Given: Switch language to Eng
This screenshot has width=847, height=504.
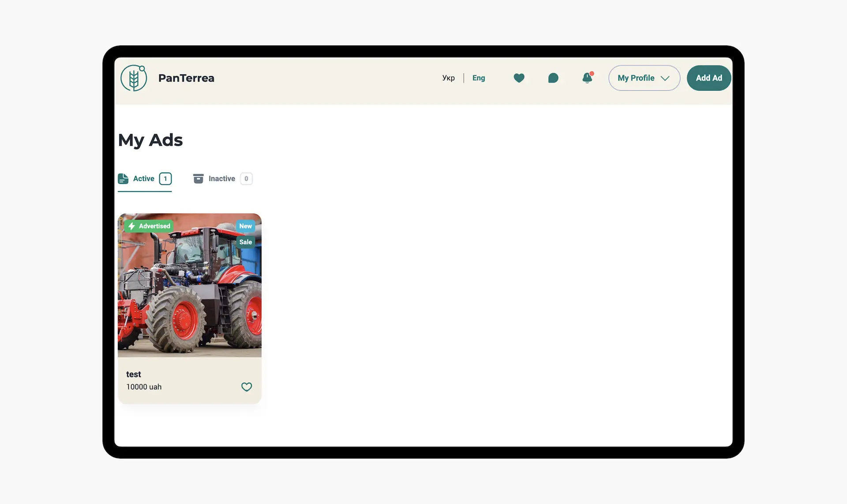Looking at the screenshot, I should pyautogui.click(x=478, y=78).
